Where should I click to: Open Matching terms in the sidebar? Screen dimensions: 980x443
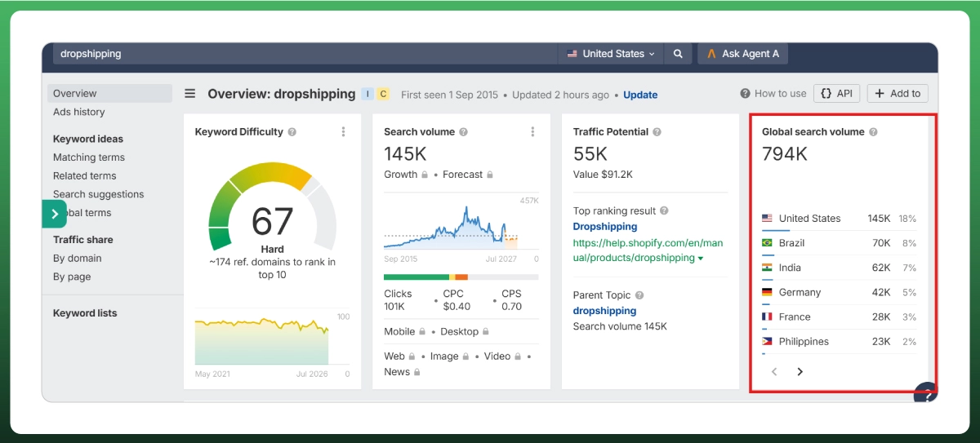(89, 157)
